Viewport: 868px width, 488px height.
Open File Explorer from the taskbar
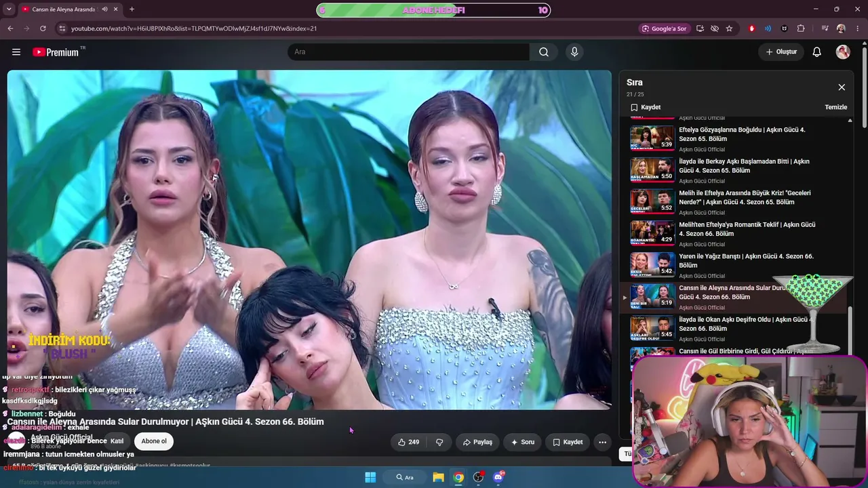point(439,477)
